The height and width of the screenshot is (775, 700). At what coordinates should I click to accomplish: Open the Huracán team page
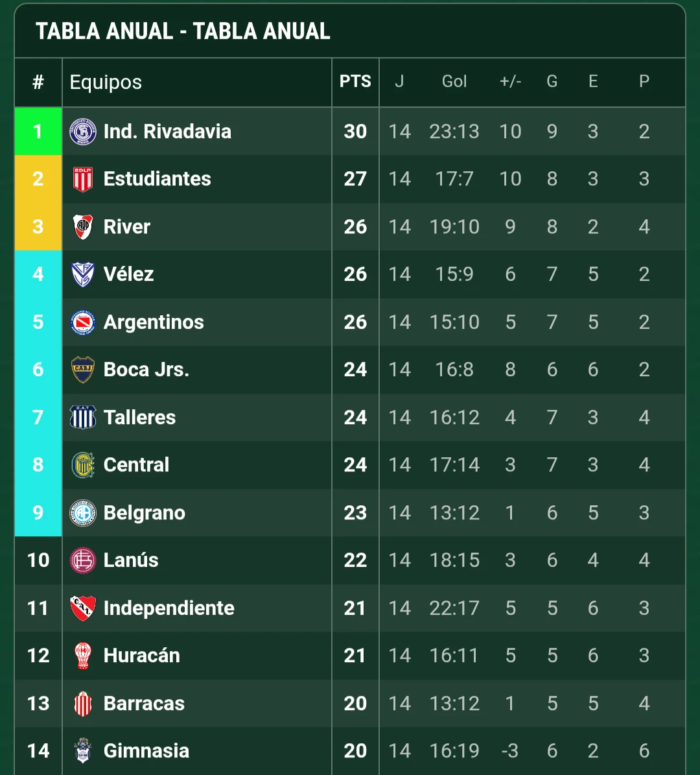click(x=141, y=655)
